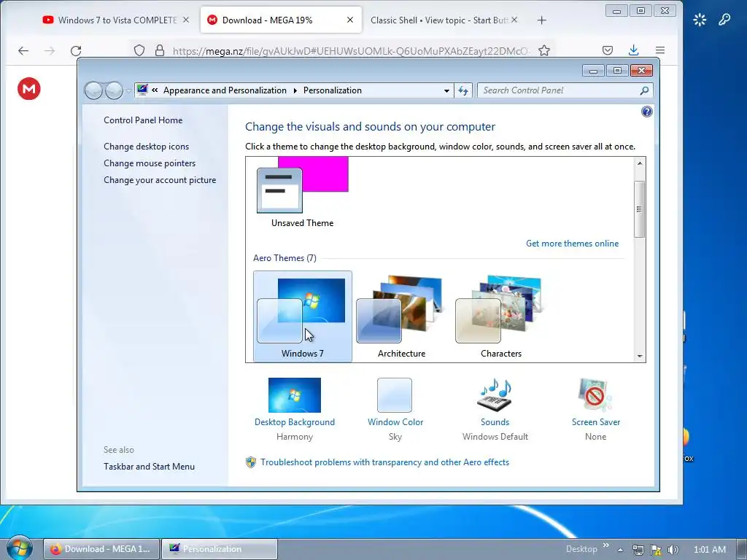Image resolution: width=747 pixels, height=560 pixels.
Task: Click Appearance and Personalization breadcrumb
Action: point(225,90)
